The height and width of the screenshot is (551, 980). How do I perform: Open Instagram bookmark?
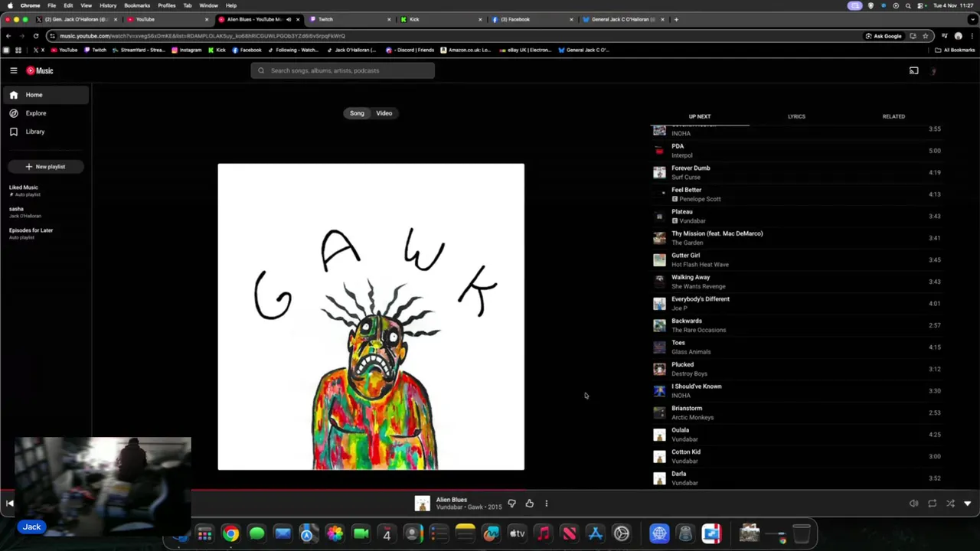[x=186, y=50]
